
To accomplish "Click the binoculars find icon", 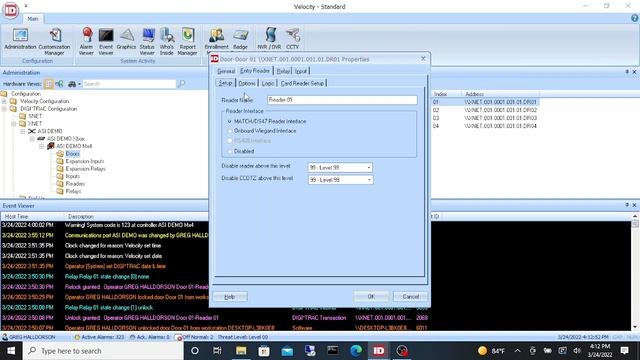I will (x=72, y=84).
